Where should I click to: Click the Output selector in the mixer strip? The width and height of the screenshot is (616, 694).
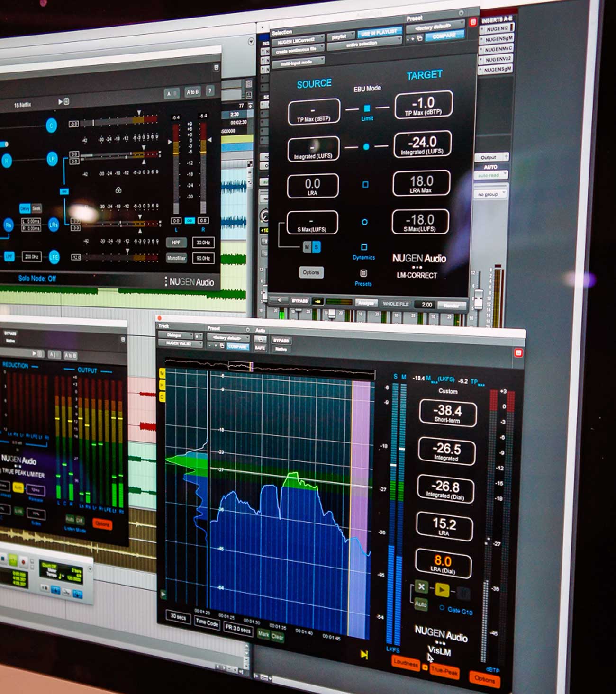(x=492, y=157)
